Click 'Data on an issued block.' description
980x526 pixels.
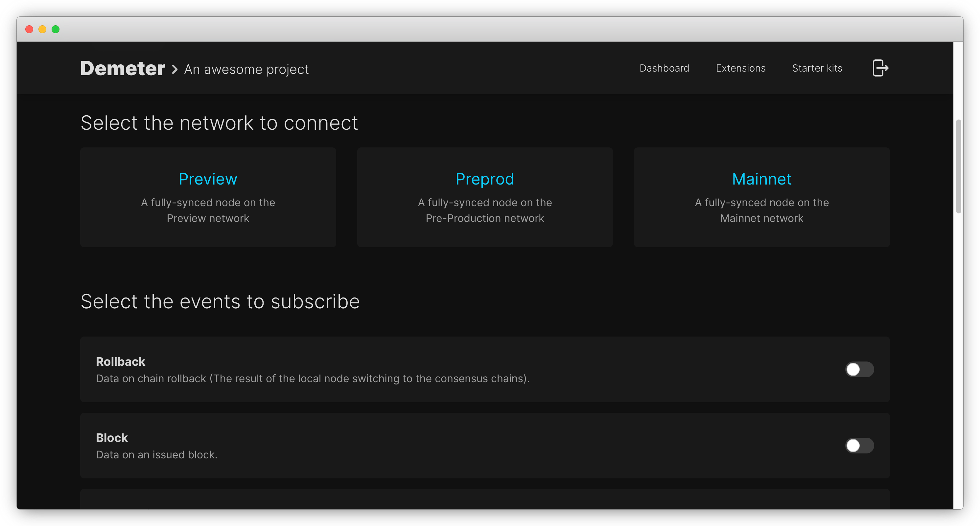coord(156,454)
